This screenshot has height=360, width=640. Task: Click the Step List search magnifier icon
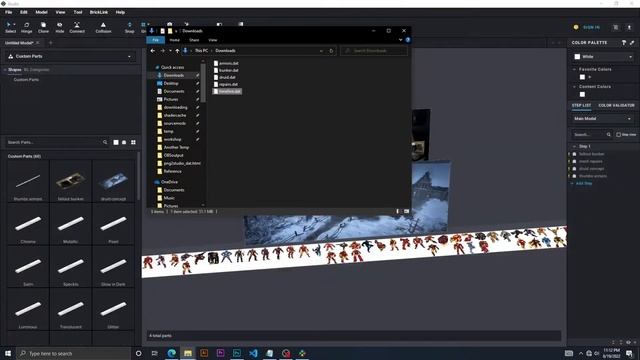[609, 134]
